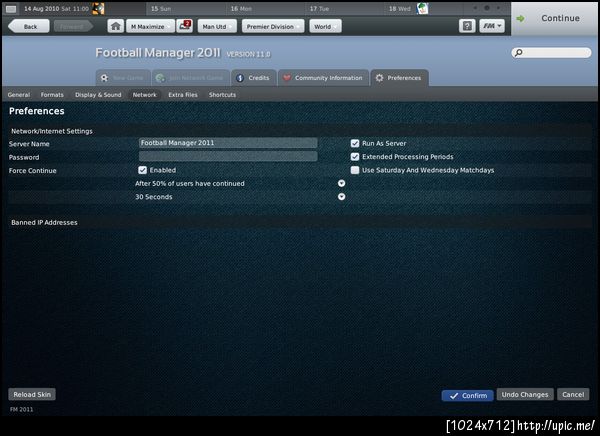The width and height of the screenshot is (600, 436).
Task: Click the Reload Skin button
Action: tap(32, 394)
